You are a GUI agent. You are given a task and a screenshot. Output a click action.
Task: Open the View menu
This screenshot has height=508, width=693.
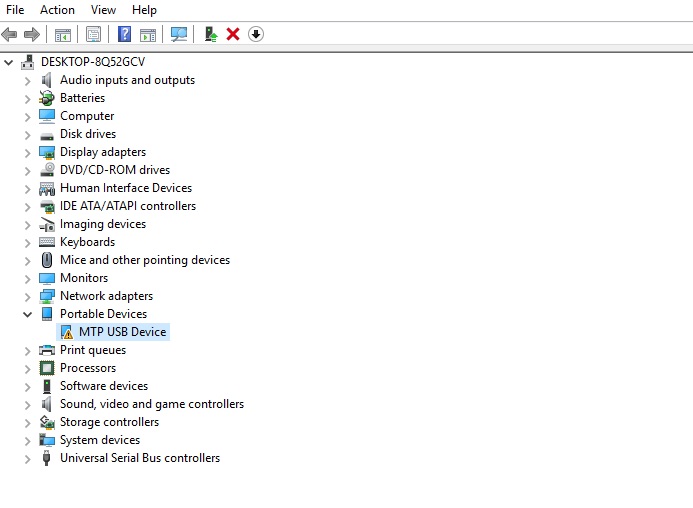pyautogui.click(x=103, y=10)
